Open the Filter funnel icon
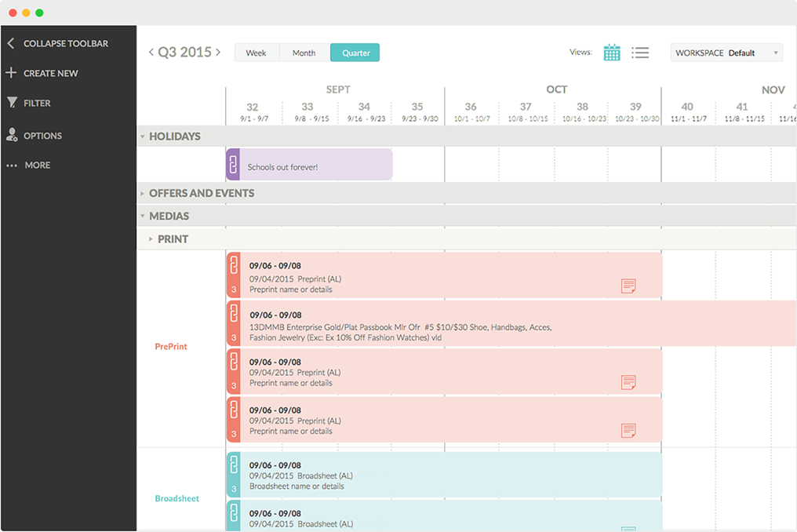This screenshot has height=532, width=797. click(x=12, y=103)
